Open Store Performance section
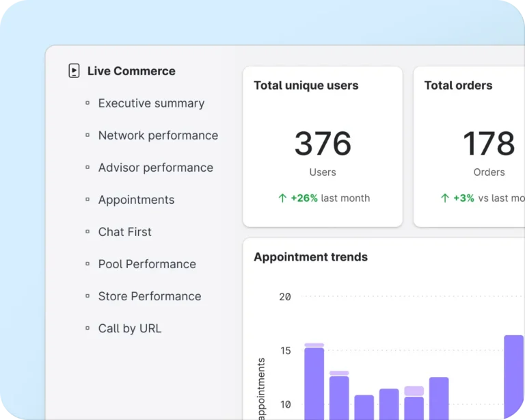 pos(150,296)
